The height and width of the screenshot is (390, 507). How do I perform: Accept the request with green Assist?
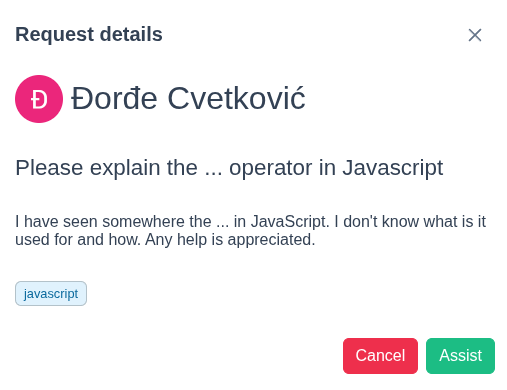tap(460, 356)
